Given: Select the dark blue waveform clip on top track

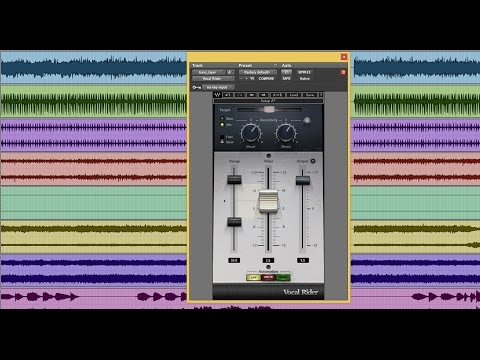Looking at the screenshot, I should [93, 67].
